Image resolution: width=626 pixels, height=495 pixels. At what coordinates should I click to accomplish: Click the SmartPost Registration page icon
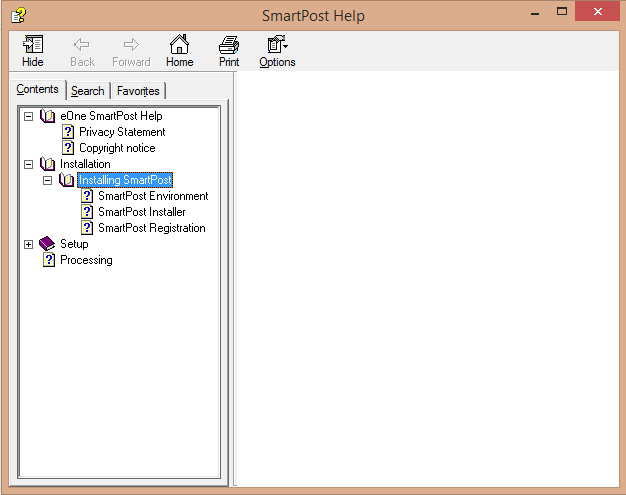87,228
